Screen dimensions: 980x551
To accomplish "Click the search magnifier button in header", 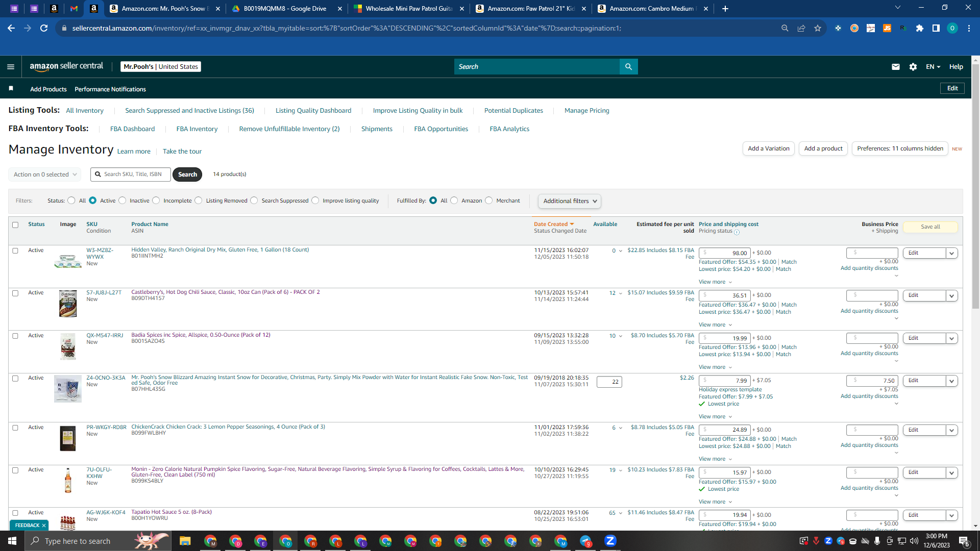I will pos(628,67).
